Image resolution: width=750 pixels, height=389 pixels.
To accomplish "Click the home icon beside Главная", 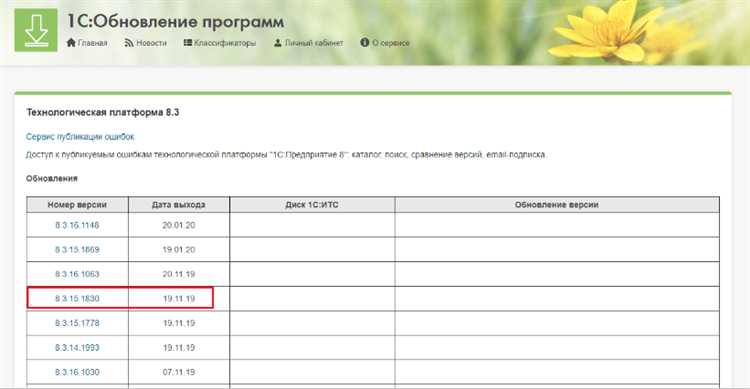I will [x=71, y=43].
